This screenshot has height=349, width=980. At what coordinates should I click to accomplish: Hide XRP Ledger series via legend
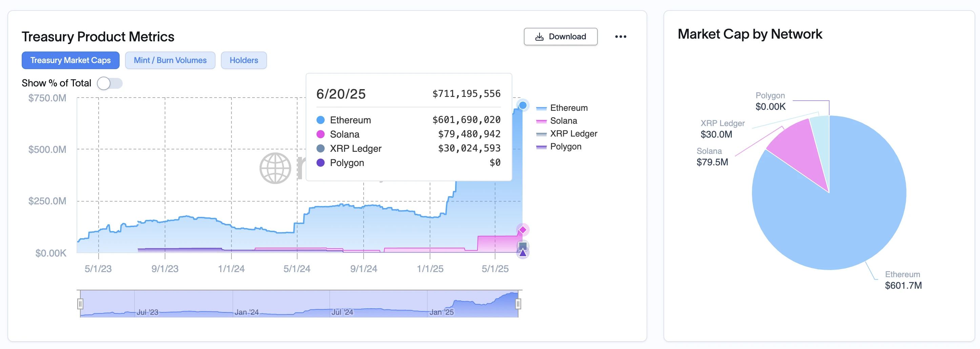(573, 134)
